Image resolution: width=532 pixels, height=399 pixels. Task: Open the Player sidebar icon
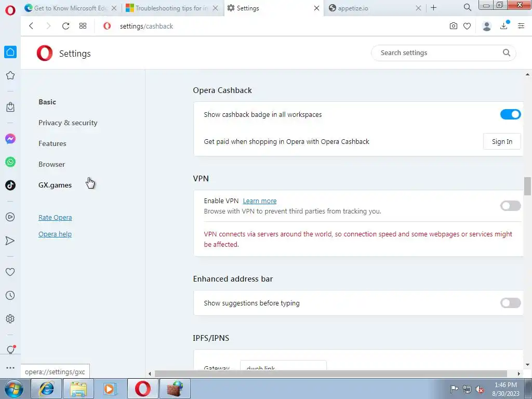pyautogui.click(x=10, y=217)
